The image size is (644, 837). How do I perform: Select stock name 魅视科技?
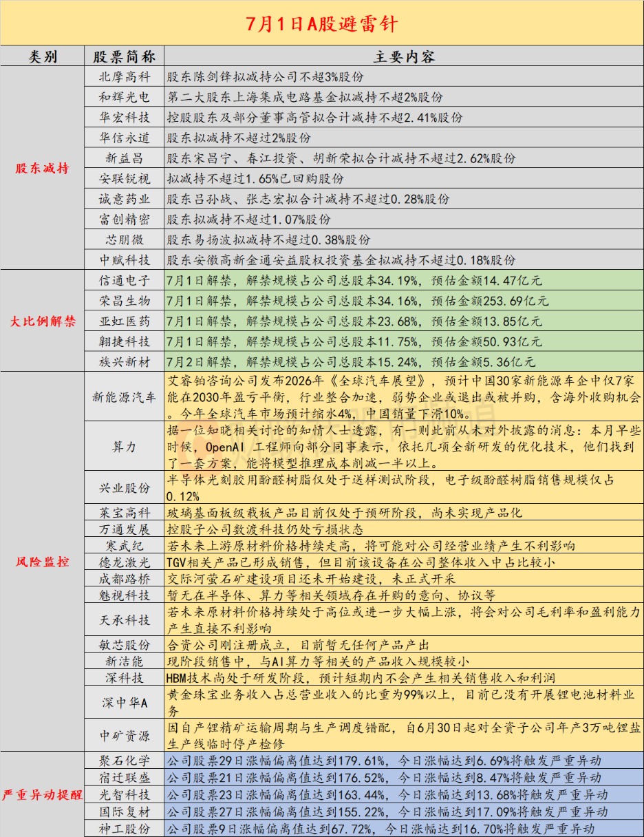coord(125,595)
